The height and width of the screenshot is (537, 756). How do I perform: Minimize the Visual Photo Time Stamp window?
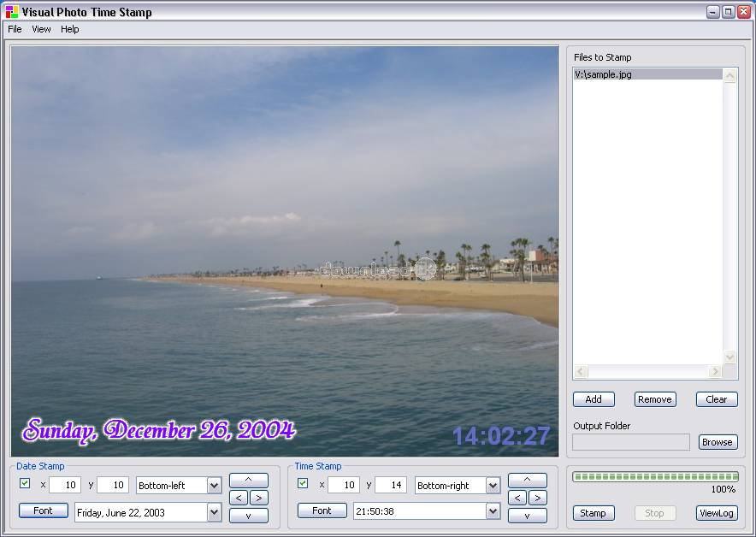coord(712,12)
